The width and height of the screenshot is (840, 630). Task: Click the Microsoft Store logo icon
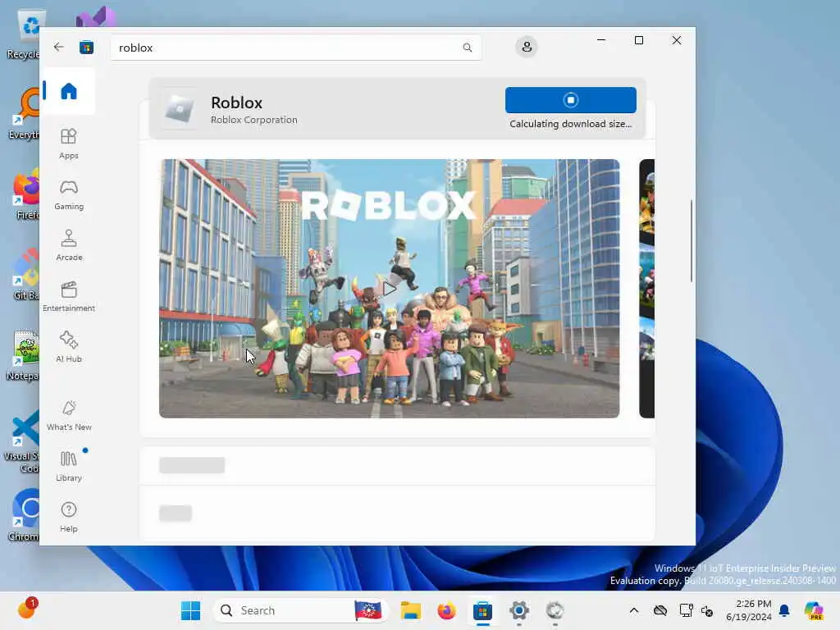[x=86, y=48]
